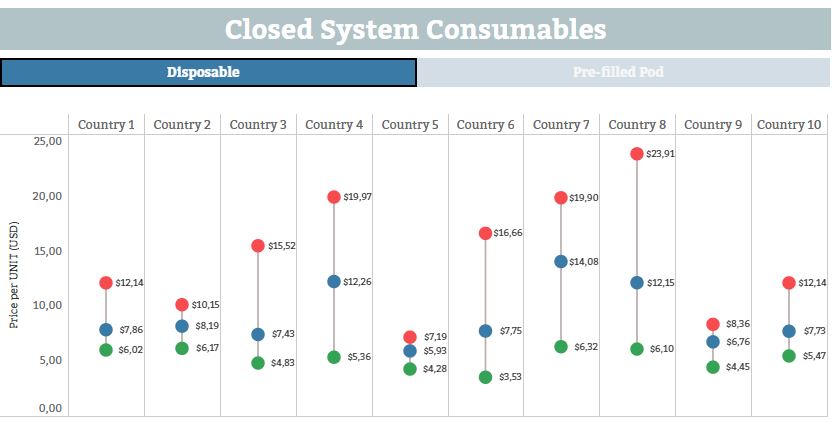The height and width of the screenshot is (437, 837).
Task: Select the red $19,97 point in Country 4
Action: pyautogui.click(x=334, y=197)
